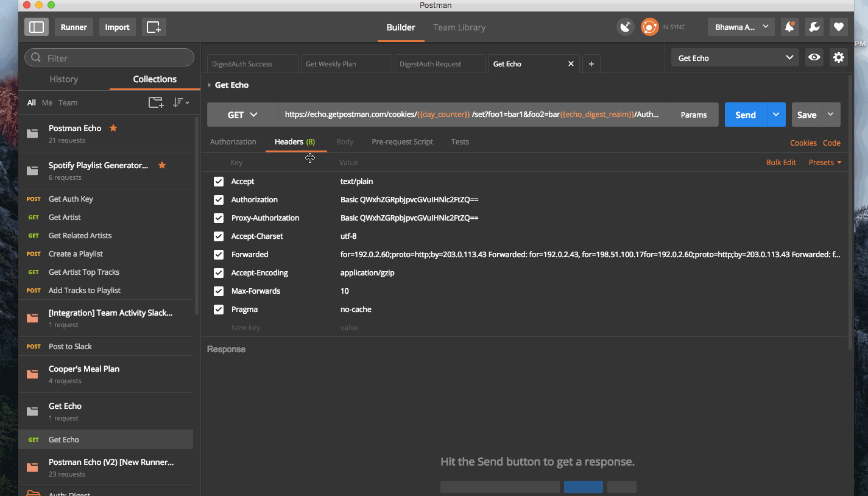Select Post to Slack request
868x496 pixels.
70,346
